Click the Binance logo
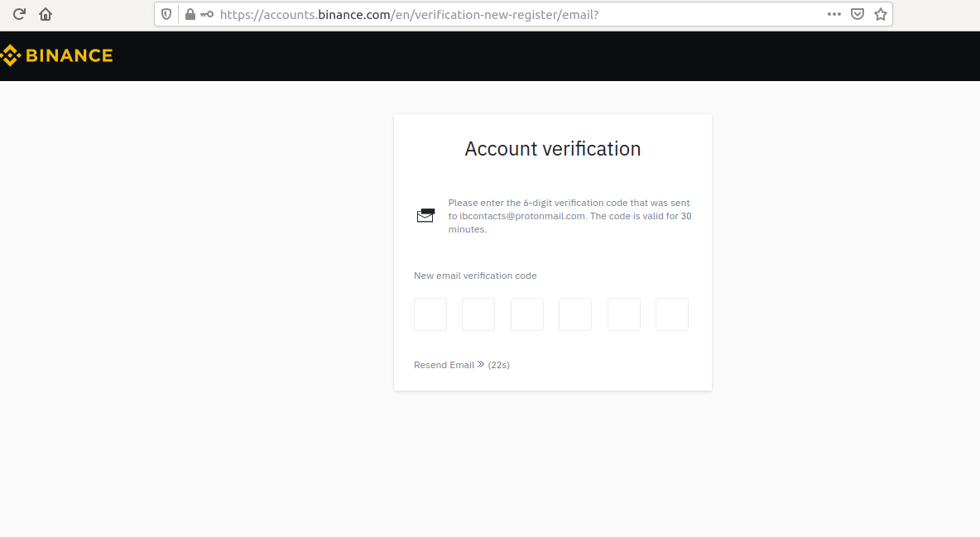This screenshot has height=537, width=980. click(x=56, y=56)
